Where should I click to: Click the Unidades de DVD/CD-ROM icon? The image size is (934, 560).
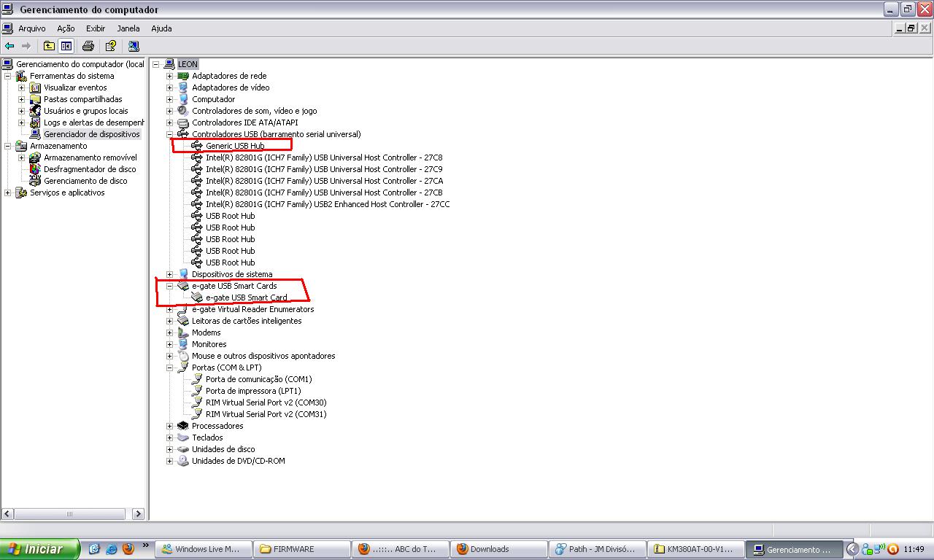(x=183, y=461)
